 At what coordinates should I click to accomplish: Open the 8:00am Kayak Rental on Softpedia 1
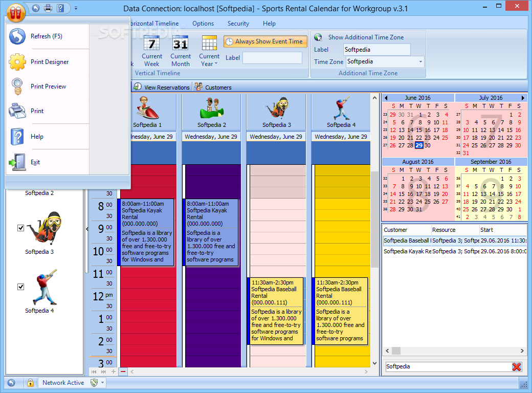pos(146,232)
